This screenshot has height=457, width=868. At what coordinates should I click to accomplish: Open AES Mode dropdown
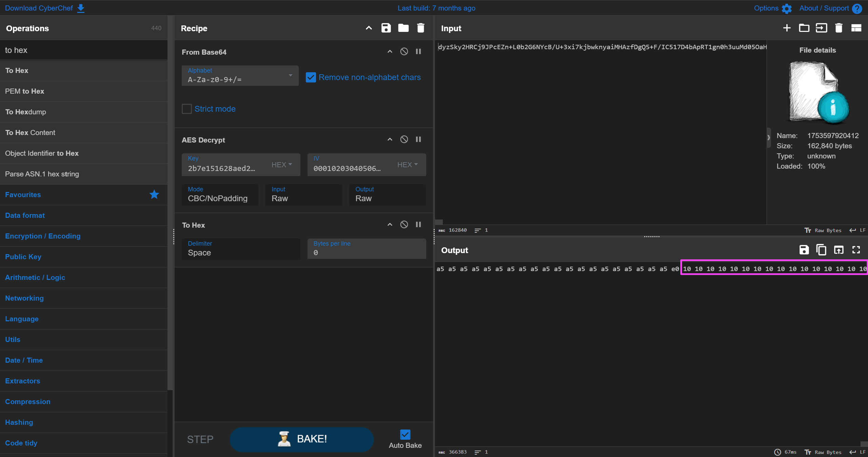click(220, 195)
